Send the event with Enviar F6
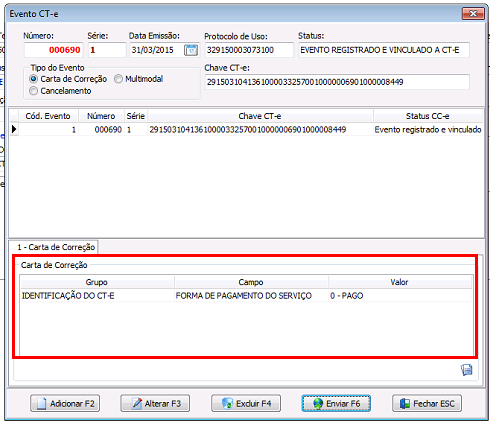The width and height of the screenshot is (490, 423). point(336,403)
